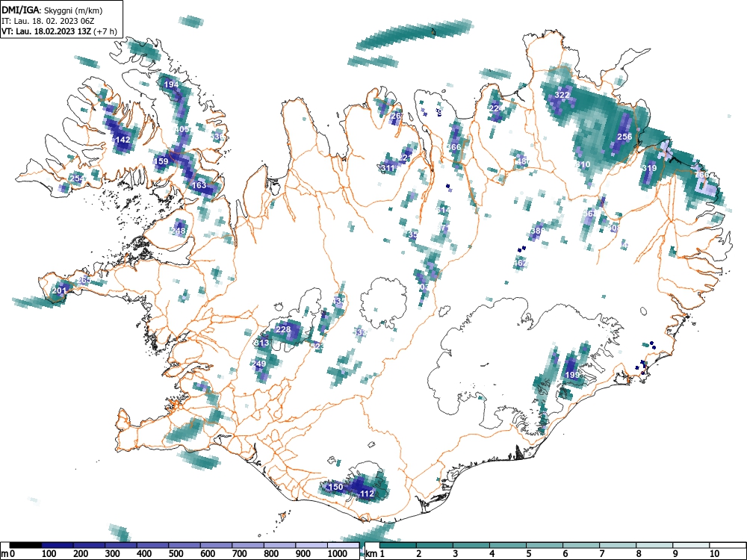Screen dimensions: 747x560
Task: Click the 366 visibility value
Action: pyautogui.click(x=453, y=146)
